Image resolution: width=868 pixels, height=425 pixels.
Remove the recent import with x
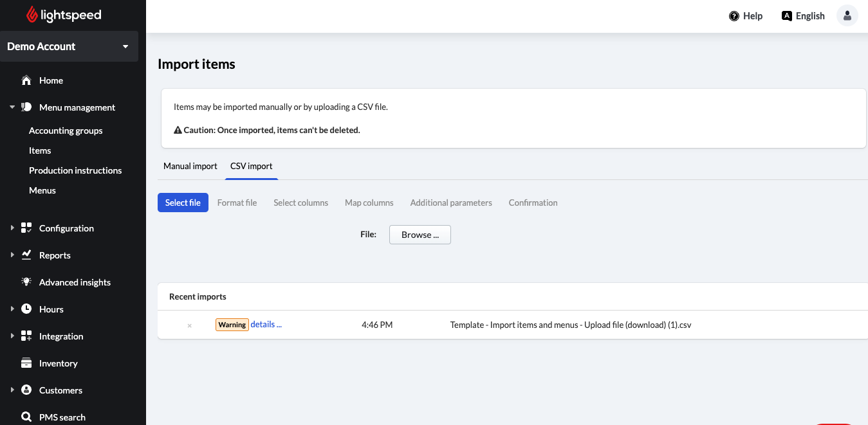(x=189, y=326)
